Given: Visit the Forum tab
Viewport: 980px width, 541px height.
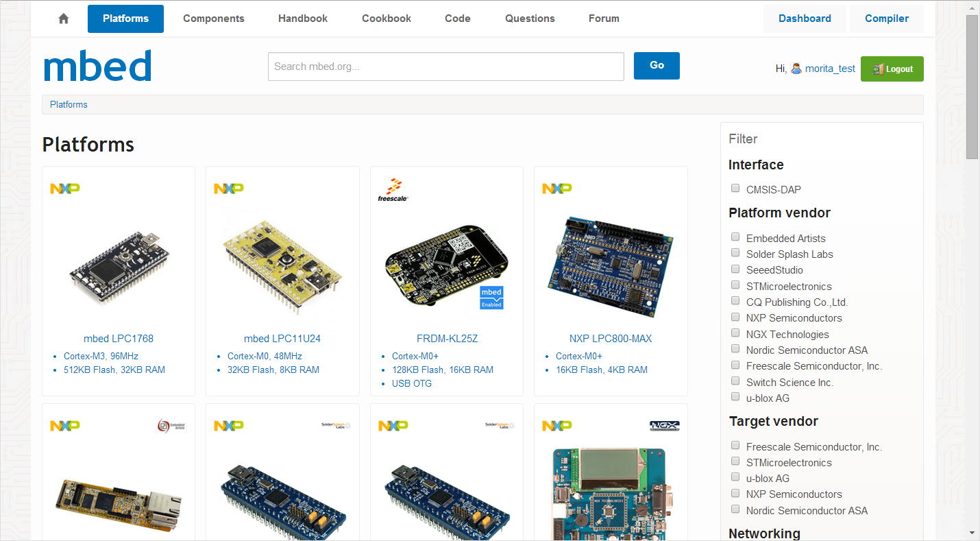Looking at the screenshot, I should tap(604, 19).
